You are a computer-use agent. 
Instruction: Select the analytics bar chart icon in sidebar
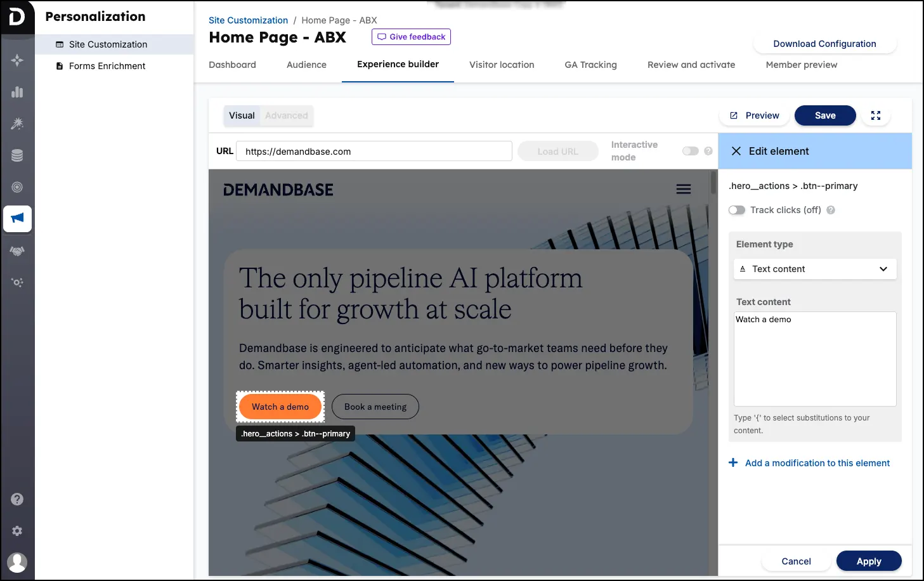[17, 91]
